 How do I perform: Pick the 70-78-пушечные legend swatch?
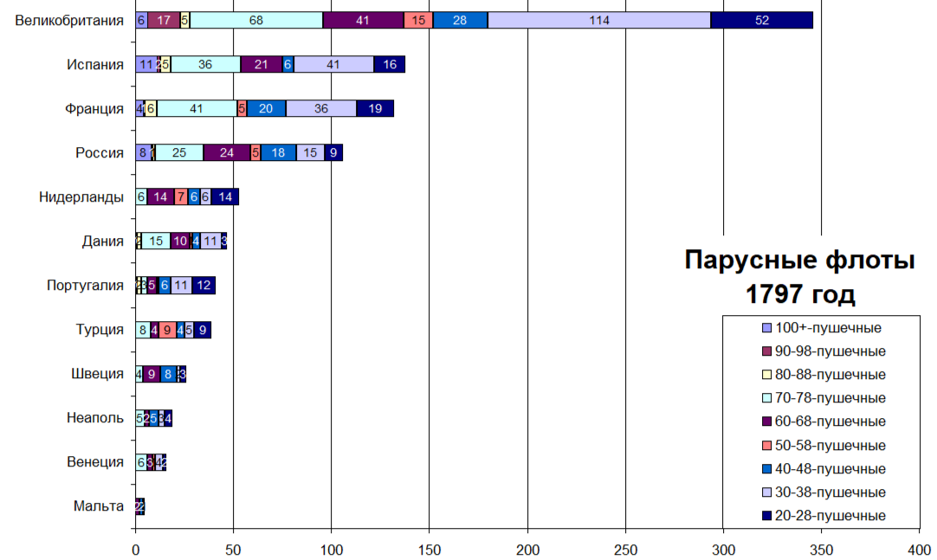tap(766, 399)
